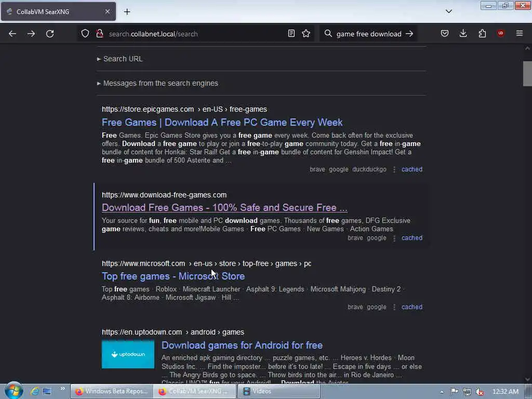Open the Downloads toolbar icon
This screenshot has width=532, height=399.
tap(463, 33)
